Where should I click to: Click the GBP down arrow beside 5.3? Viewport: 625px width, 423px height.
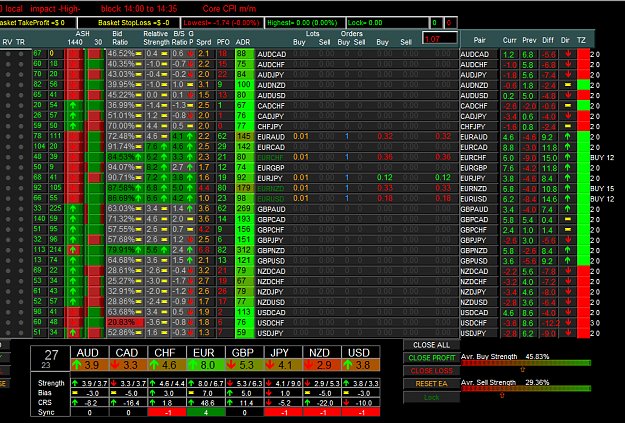(232, 365)
